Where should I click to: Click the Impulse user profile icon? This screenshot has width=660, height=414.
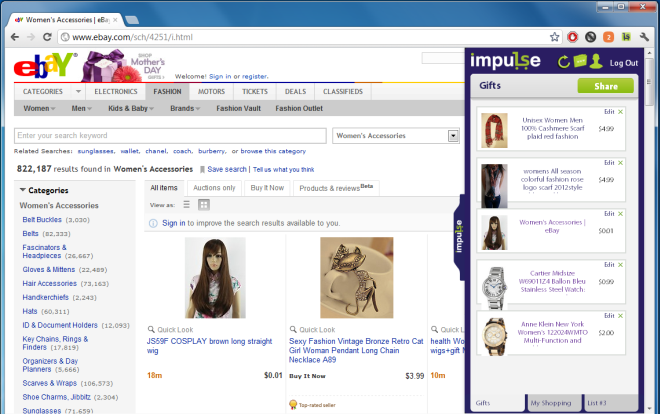596,61
